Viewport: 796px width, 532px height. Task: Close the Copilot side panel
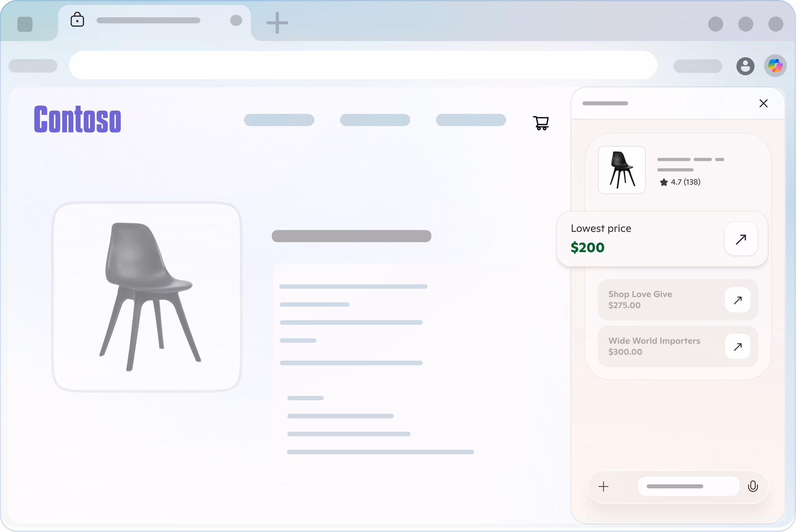pos(763,103)
